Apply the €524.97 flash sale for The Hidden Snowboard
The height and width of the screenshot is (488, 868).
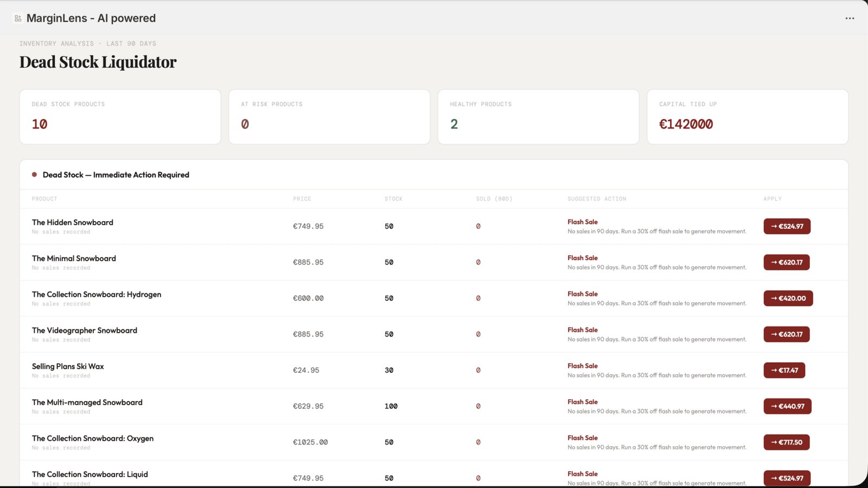tap(787, 226)
